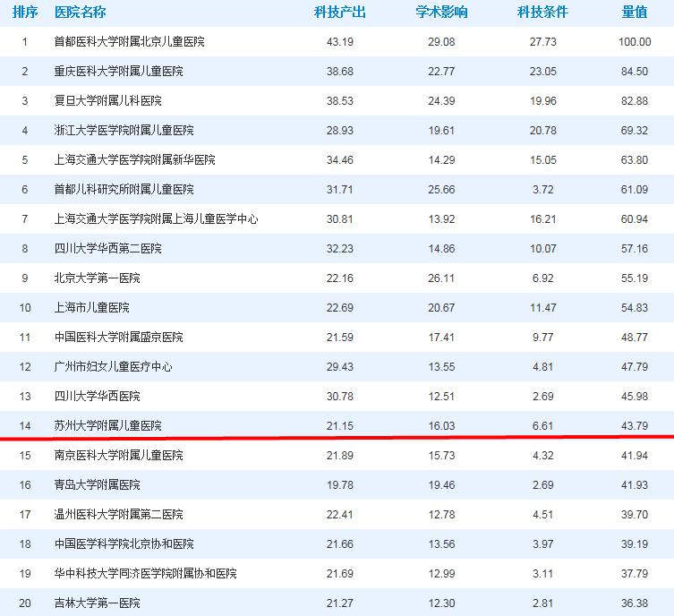Click the 41.94 量值 cell

635,455
